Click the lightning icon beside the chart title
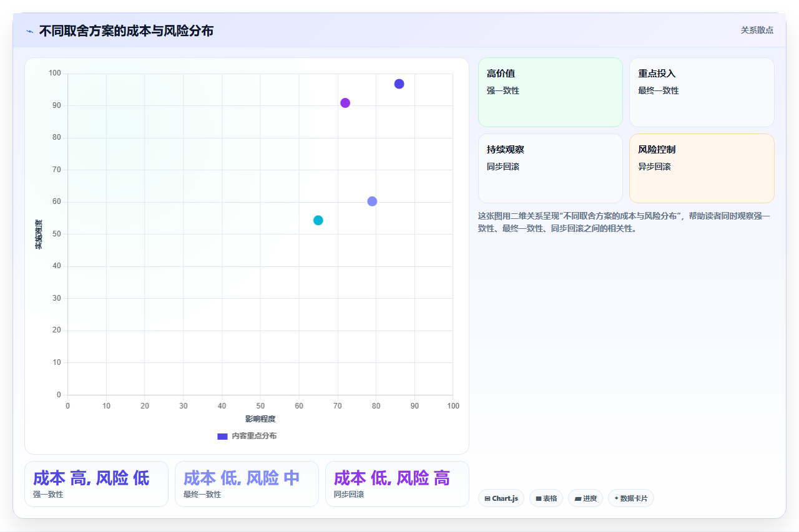This screenshot has width=799, height=532. coord(29,31)
